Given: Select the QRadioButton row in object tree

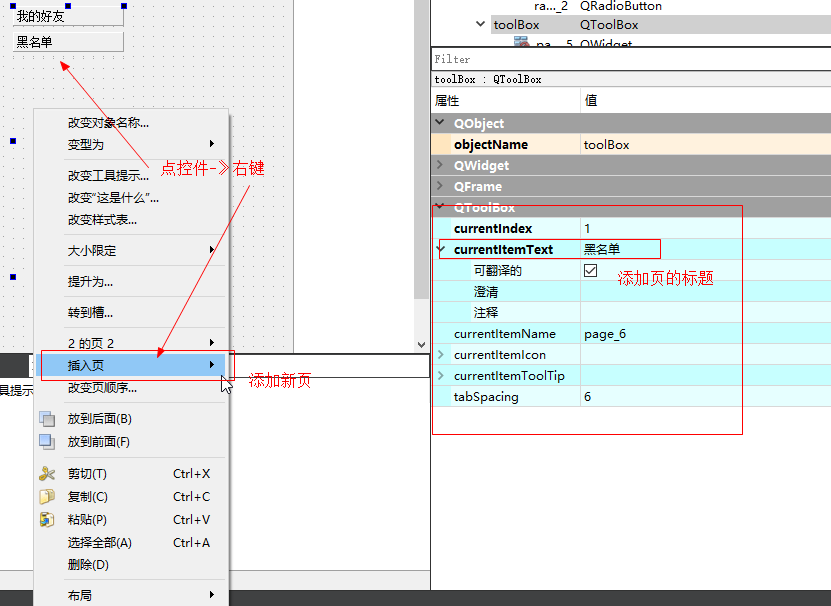Looking at the screenshot, I should click(x=631, y=6).
